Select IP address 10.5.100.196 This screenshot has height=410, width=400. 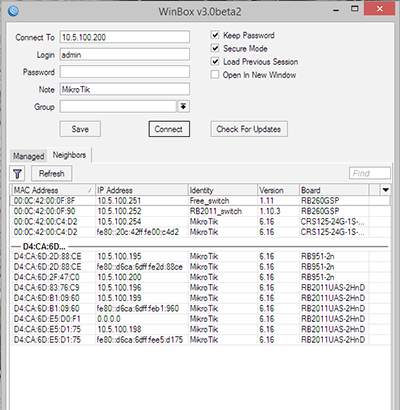click(119, 288)
